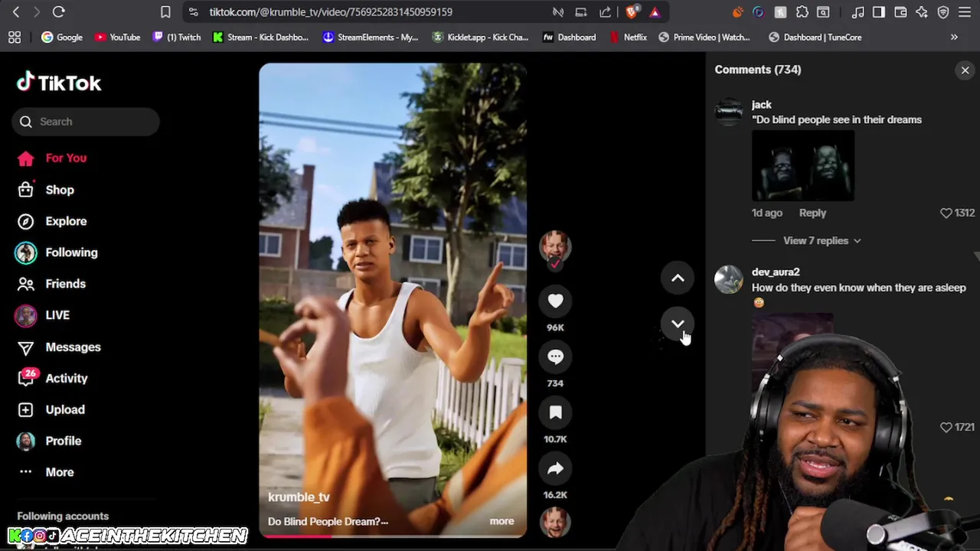980x551 pixels.
Task: Open the image attached to jack's comment
Action: [x=803, y=165]
